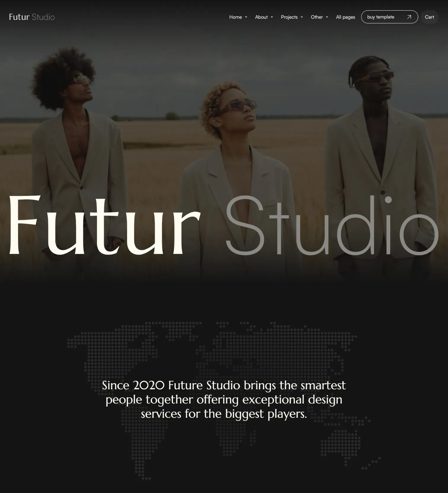Click the buy template button text

381,17
